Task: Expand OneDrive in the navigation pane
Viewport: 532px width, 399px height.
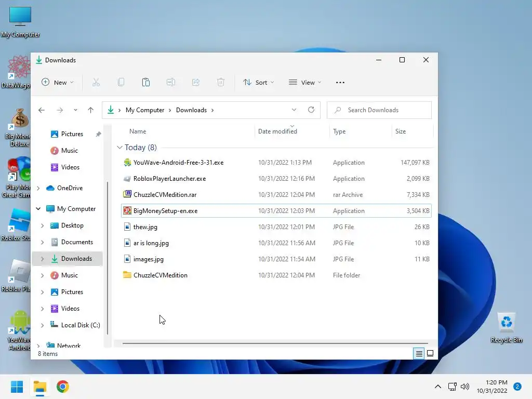Action: click(x=38, y=188)
